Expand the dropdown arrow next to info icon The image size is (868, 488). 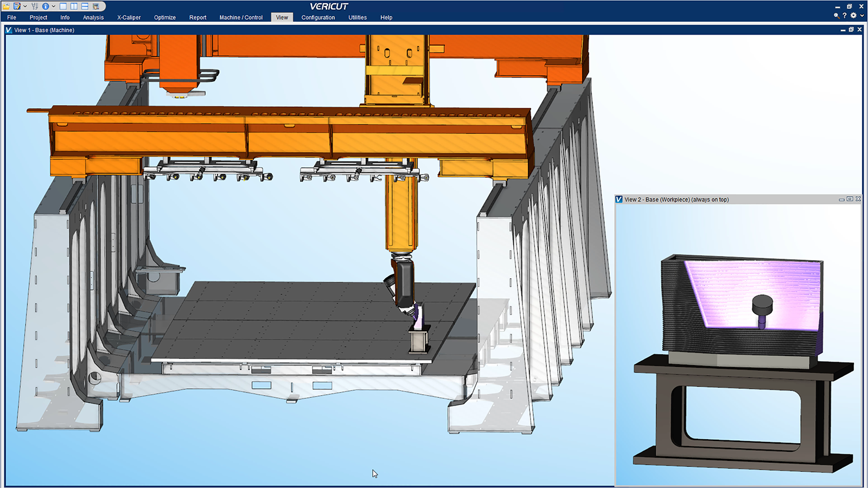click(x=53, y=7)
